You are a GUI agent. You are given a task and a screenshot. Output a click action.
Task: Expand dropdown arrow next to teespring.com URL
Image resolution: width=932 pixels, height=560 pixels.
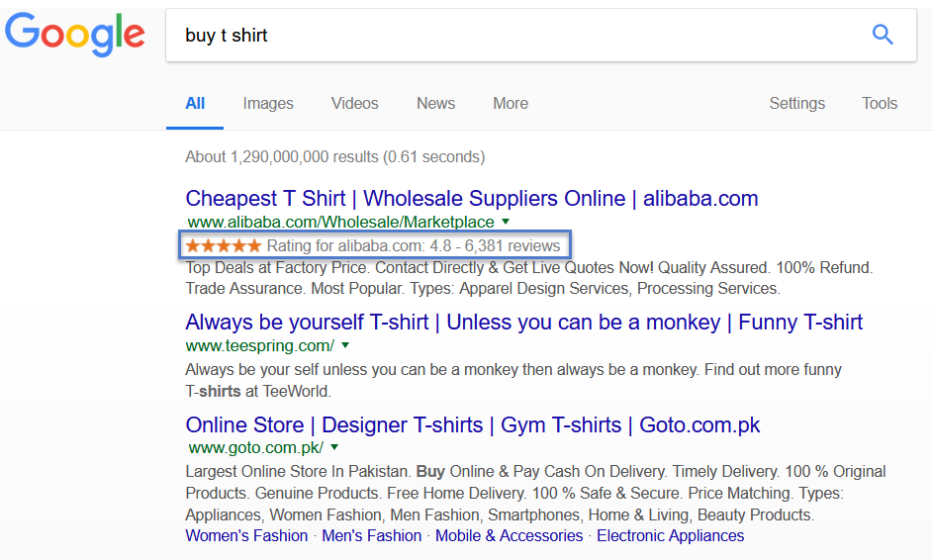click(x=345, y=344)
